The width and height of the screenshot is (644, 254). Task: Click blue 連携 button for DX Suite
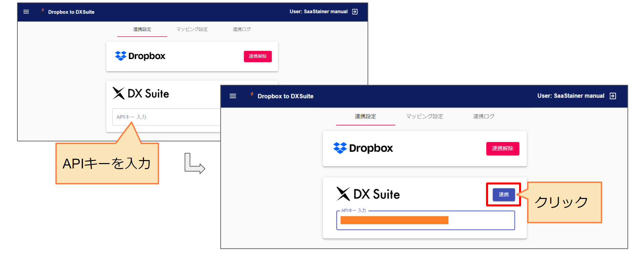[504, 195]
